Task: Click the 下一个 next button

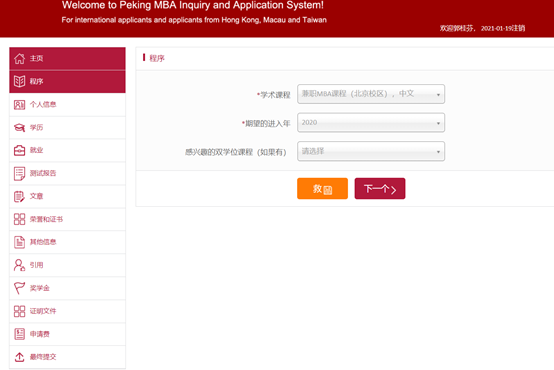Action: (x=380, y=189)
